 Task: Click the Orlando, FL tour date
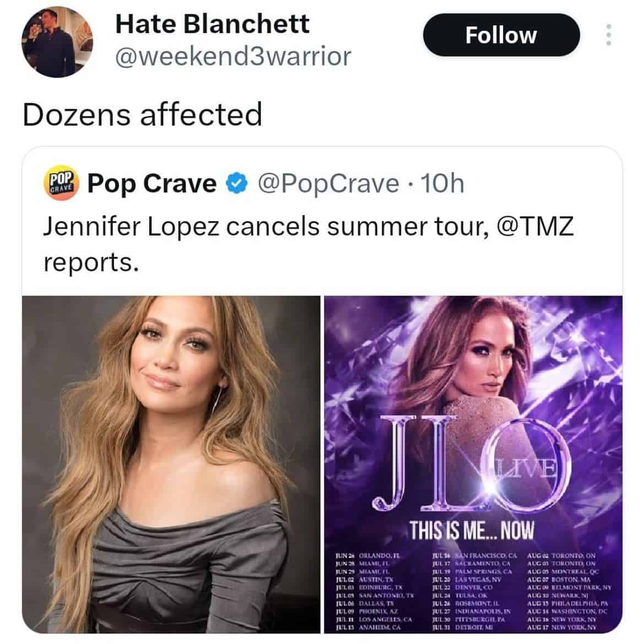click(370, 556)
